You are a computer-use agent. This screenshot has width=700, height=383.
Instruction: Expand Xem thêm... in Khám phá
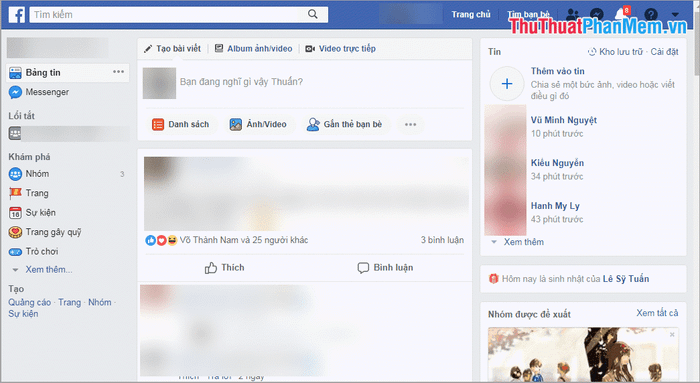point(48,270)
